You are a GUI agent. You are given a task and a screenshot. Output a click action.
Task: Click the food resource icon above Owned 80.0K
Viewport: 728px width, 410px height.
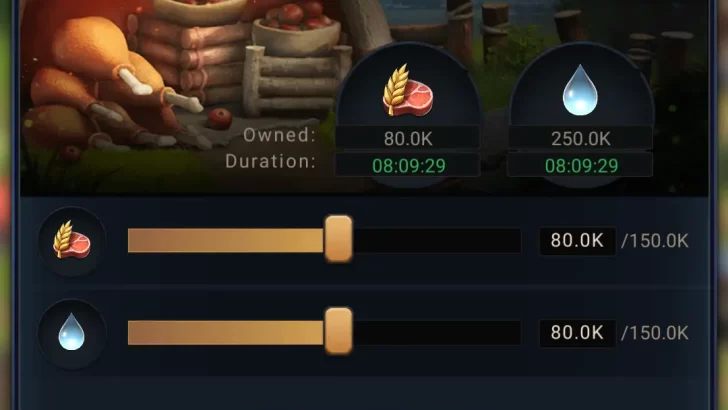point(408,90)
